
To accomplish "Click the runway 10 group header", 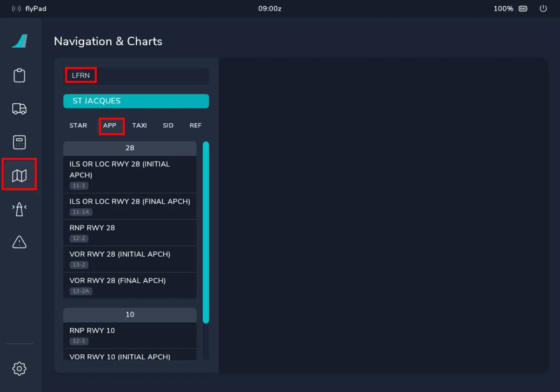I will point(130,315).
